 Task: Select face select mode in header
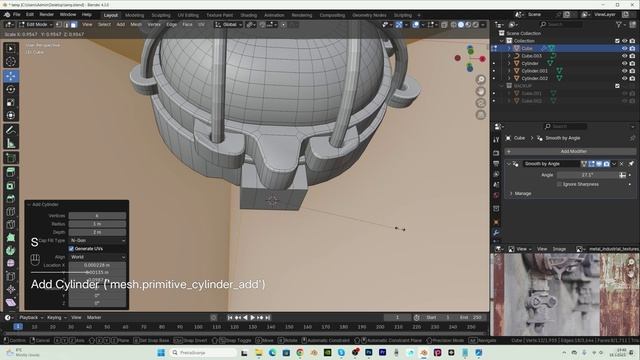(x=74, y=25)
